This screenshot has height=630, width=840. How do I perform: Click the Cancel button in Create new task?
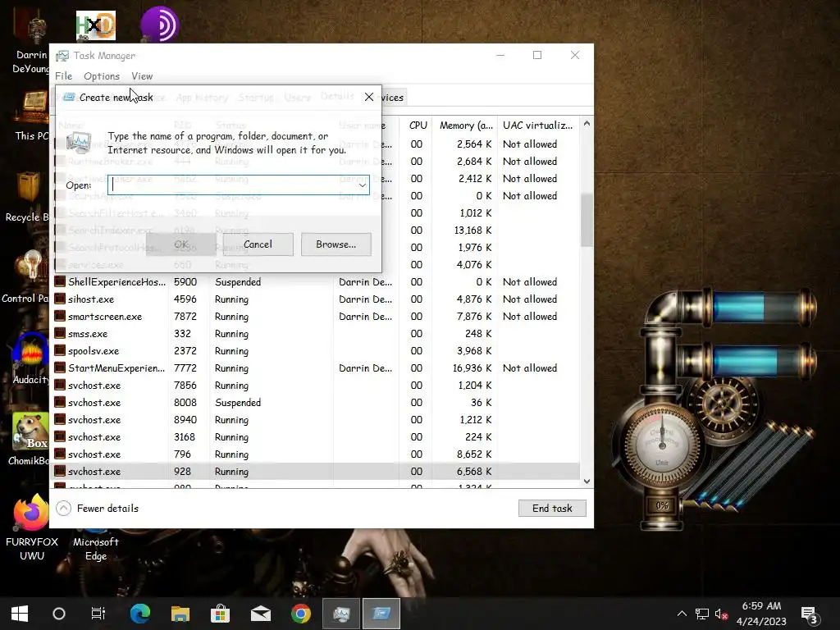258,244
